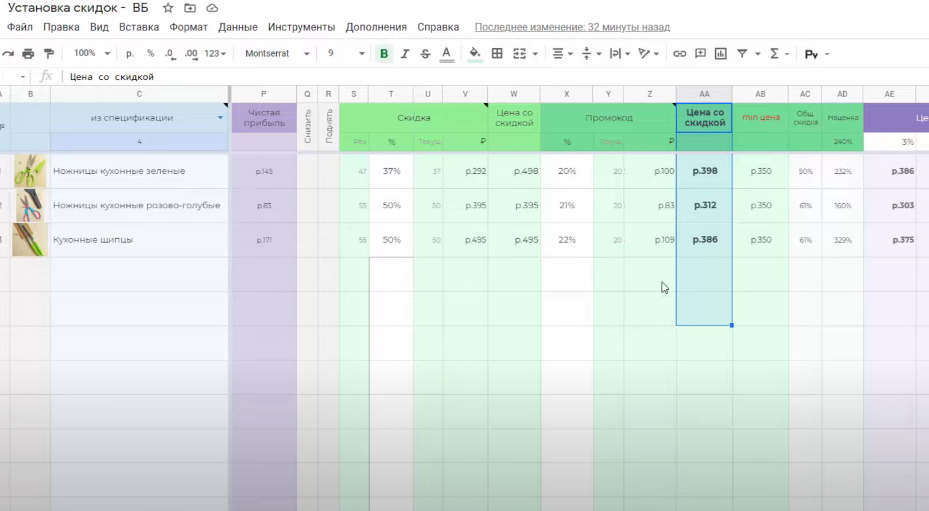Select the Промокод header cell
Image resolution: width=929 pixels, height=511 pixels.
[608, 117]
